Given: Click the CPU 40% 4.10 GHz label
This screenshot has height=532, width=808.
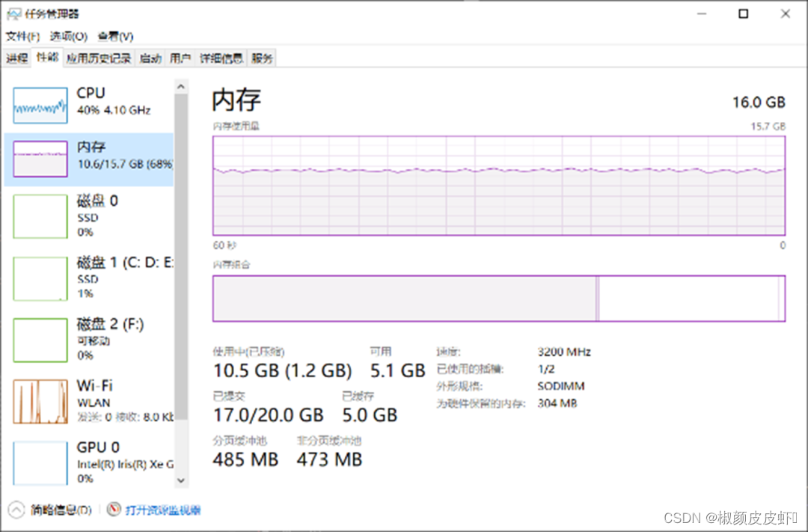Looking at the screenshot, I should pyautogui.click(x=114, y=101).
